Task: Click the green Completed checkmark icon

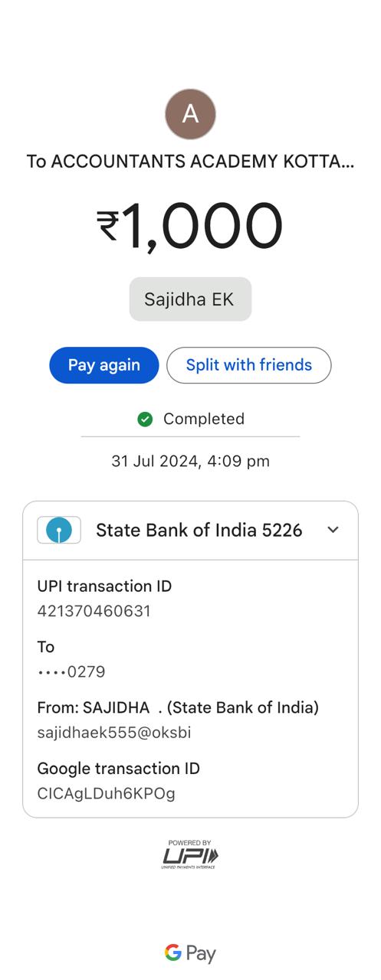Action: 145,419
